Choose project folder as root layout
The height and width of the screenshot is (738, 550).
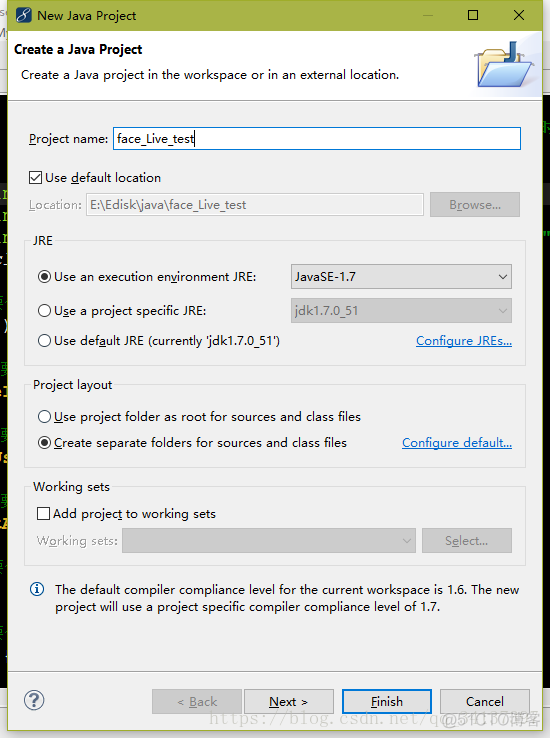[44, 417]
